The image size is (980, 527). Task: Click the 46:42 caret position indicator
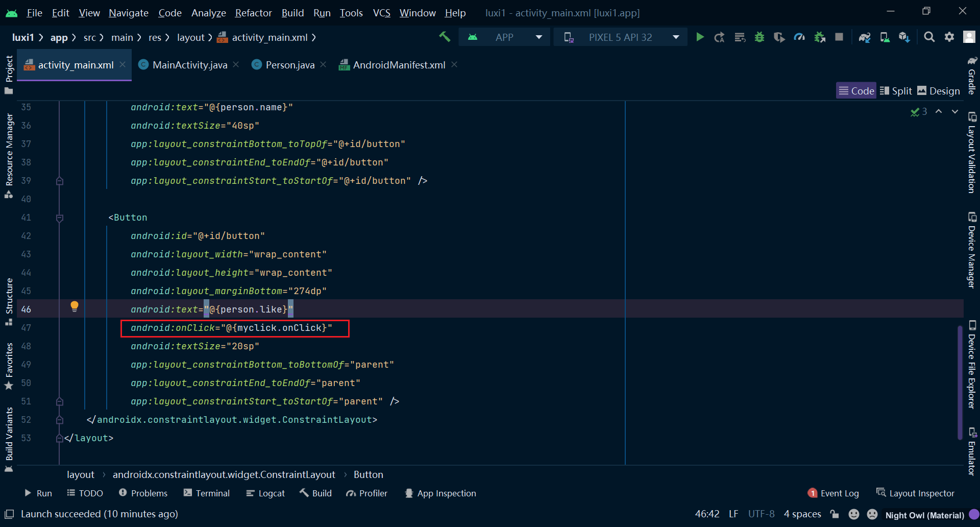707,514
